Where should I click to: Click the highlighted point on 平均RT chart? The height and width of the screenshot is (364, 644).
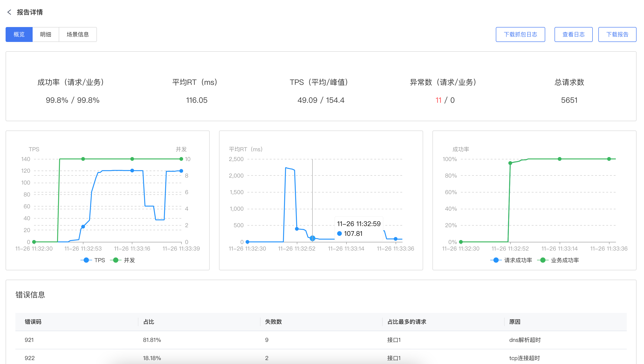[x=312, y=238]
